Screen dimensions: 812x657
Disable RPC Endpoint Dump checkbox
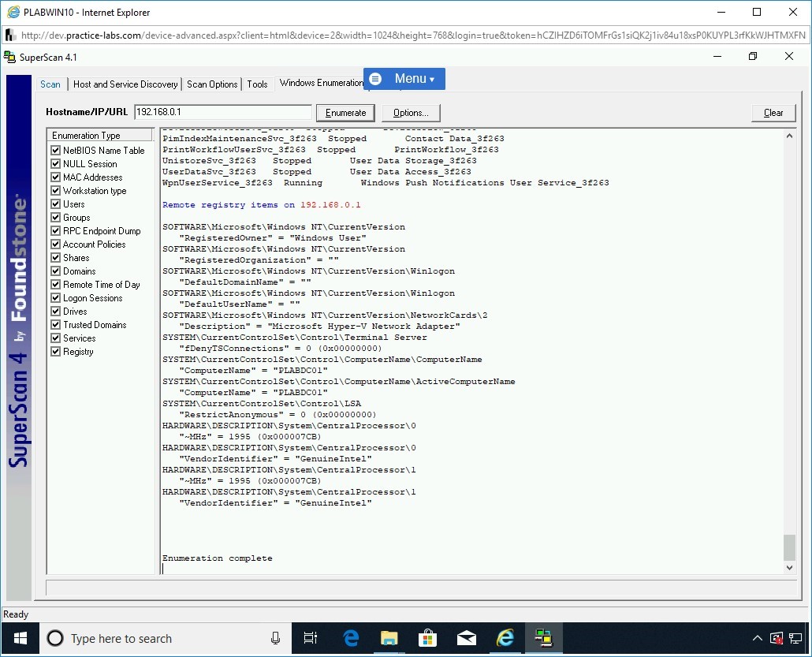[x=56, y=231]
